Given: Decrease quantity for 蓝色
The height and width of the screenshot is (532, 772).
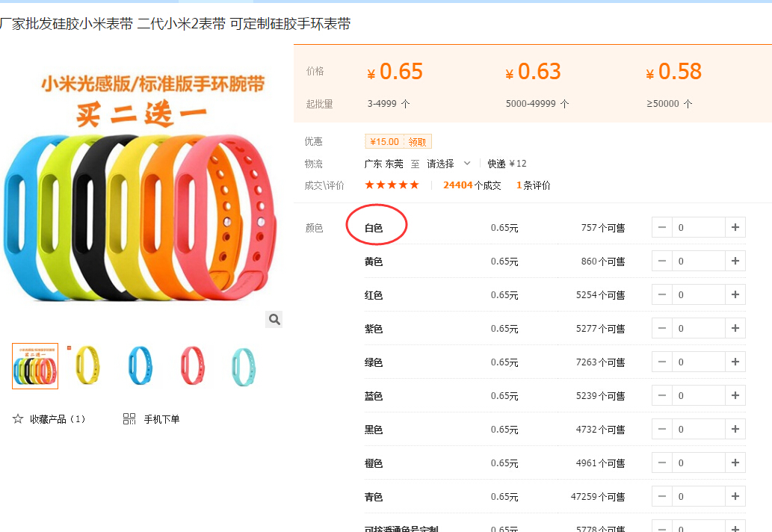Looking at the screenshot, I should pyautogui.click(x=661, y=395).
